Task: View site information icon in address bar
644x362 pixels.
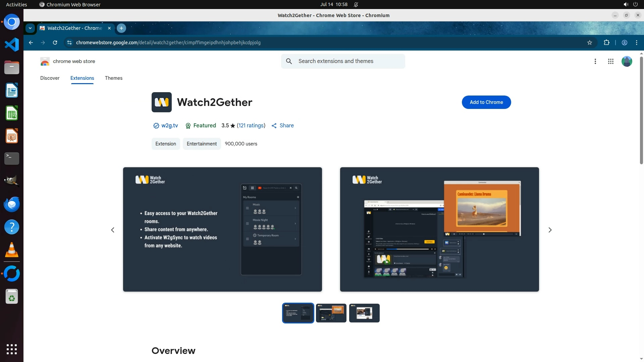Action: coord(69,43)
